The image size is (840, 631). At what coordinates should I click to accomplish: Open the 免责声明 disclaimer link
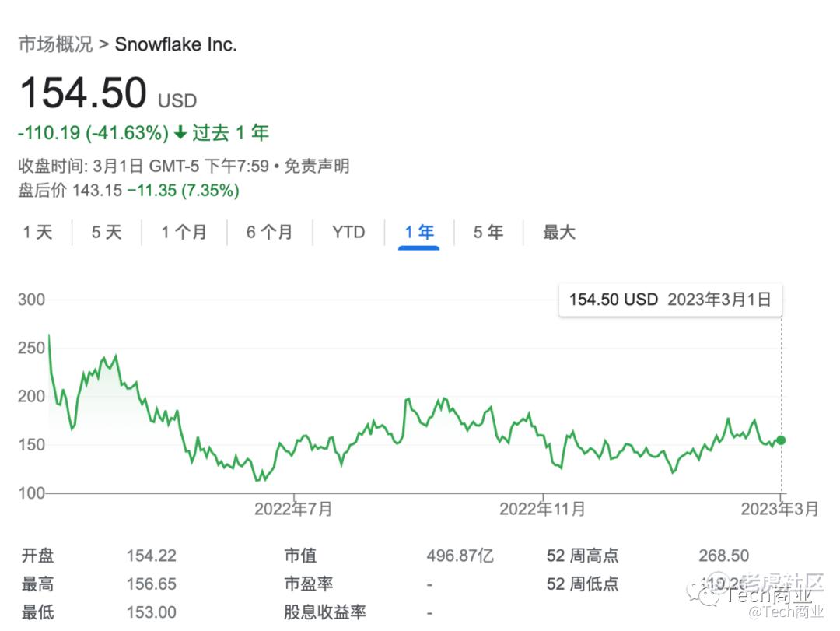[317, 166]
